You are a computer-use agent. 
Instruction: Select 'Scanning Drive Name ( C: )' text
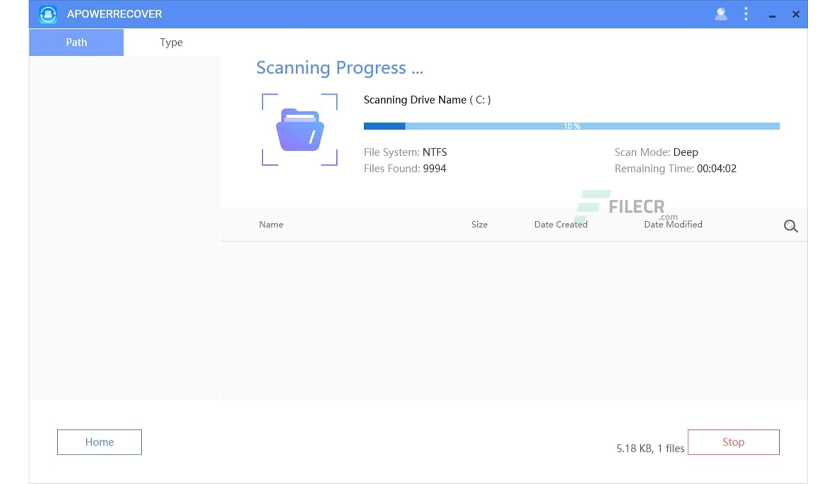pyautogui.click(x=427, y=100)
